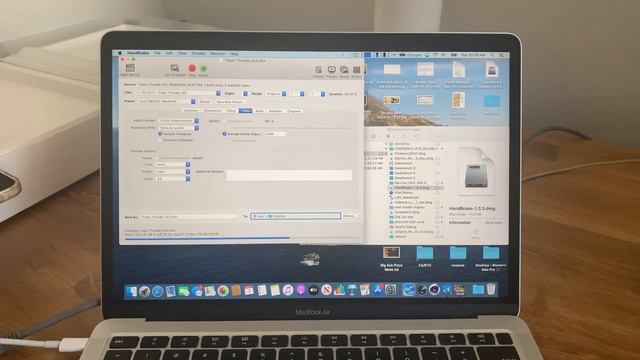Open Finder from the Dock
The height and width of the screenshot is (360, 640).
point(131,291)
